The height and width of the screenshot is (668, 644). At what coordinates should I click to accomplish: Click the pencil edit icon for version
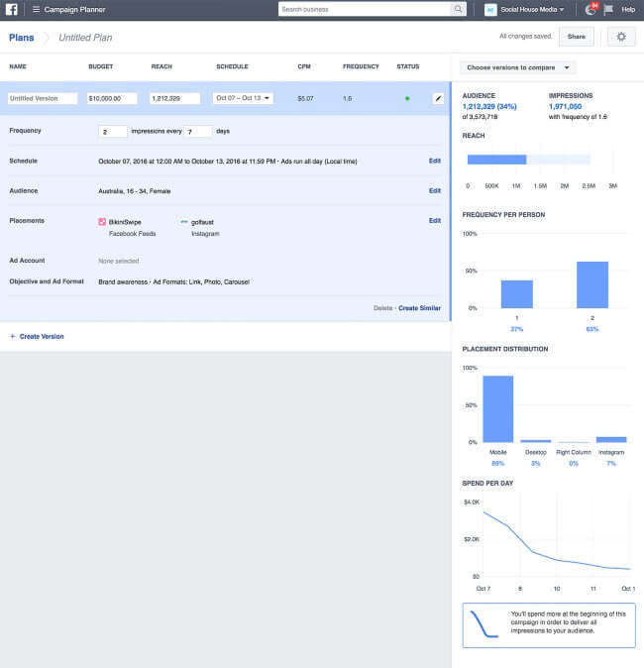438,98
